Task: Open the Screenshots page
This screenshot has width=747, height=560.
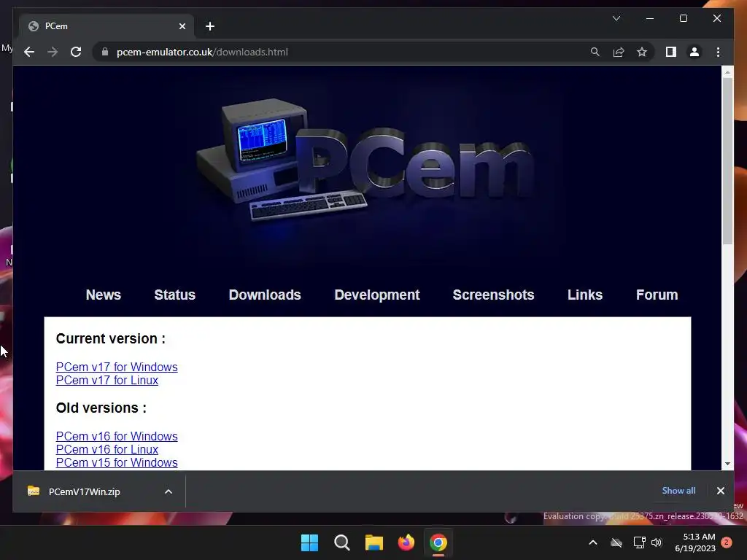Action: click(x=493, y=295)
